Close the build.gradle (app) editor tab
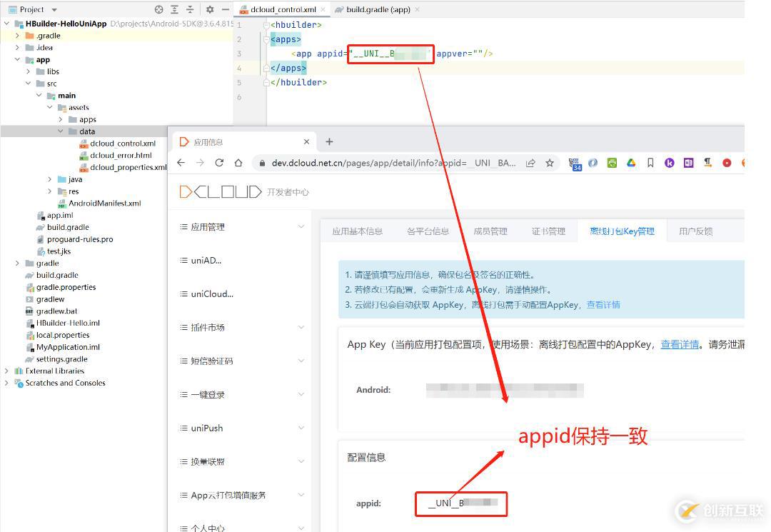The height and width of the screenshot is (532, 771). [417, 9]
